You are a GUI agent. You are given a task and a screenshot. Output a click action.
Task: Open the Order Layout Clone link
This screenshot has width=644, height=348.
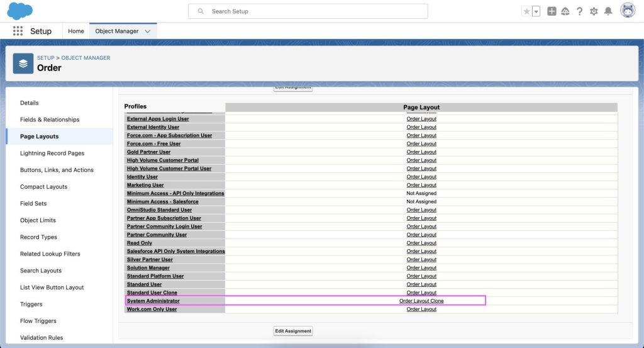pos(421,301)
